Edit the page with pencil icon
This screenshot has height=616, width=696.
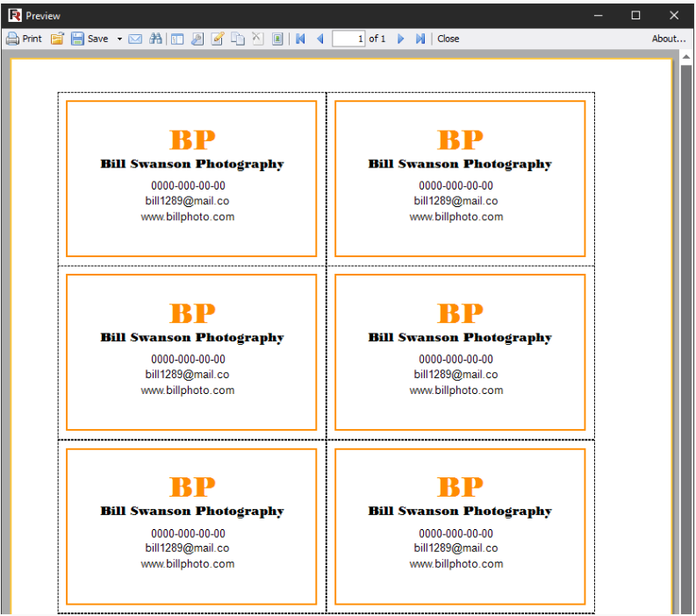tap(218, 39)
